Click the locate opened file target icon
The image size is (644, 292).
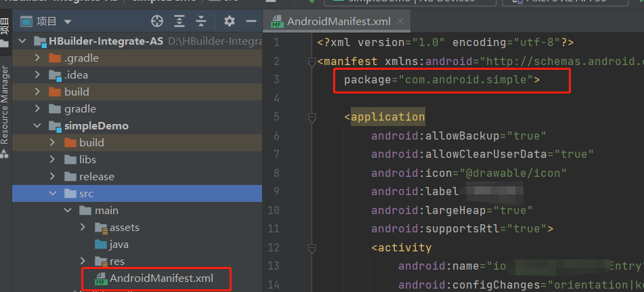pyautogui.click(x=157, y=21)
